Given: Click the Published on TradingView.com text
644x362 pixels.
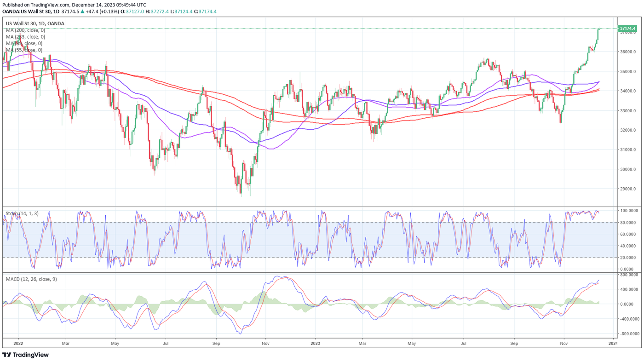Looking at the screenshot, I should (x=35, y=5).
